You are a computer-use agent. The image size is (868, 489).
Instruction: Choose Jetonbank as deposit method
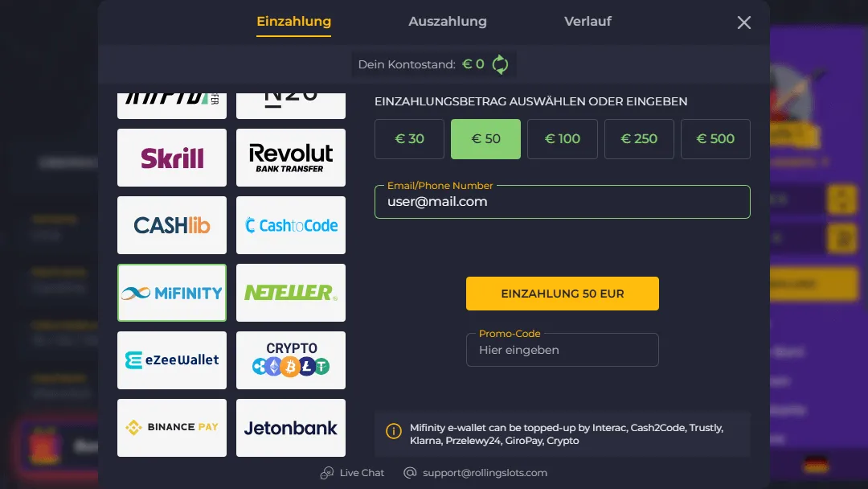290,427
